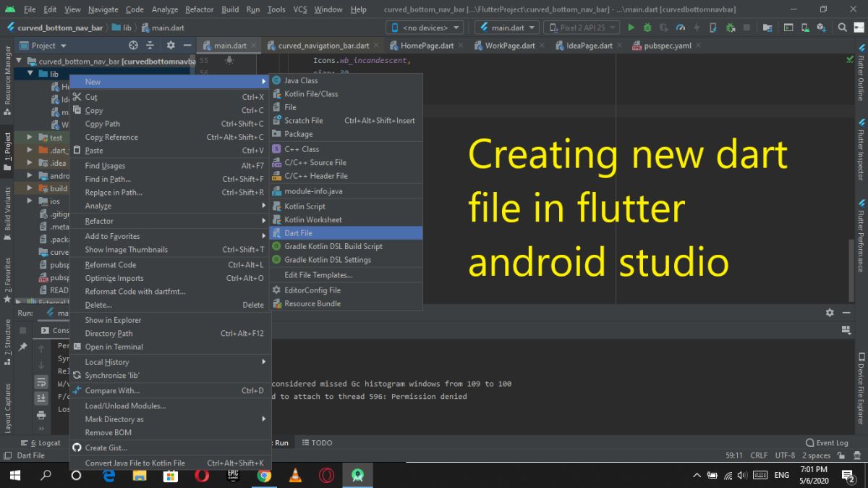Pin the Run tab with pin icon
This screenshot has height=488, width=868.
tap(22, 347)
